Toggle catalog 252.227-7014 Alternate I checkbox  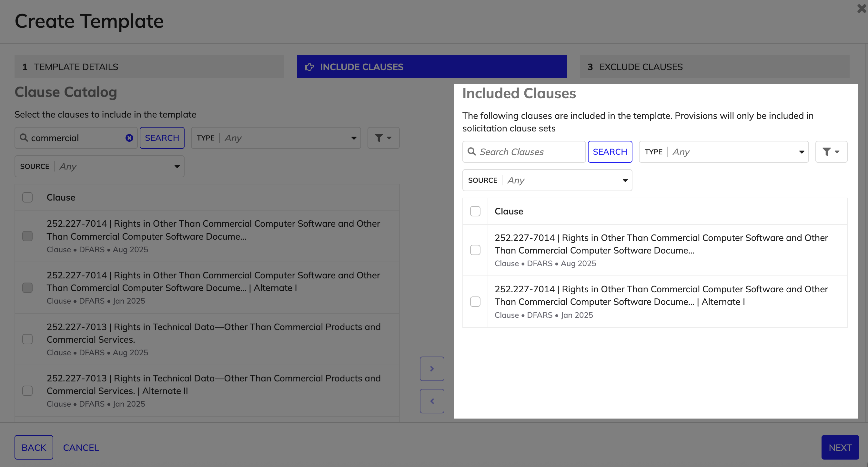[27, 288]
